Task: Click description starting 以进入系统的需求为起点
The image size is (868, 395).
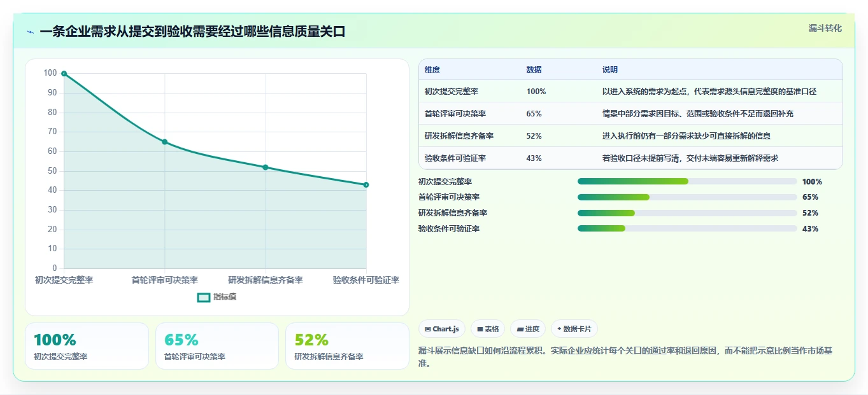Action: [709, 92]
